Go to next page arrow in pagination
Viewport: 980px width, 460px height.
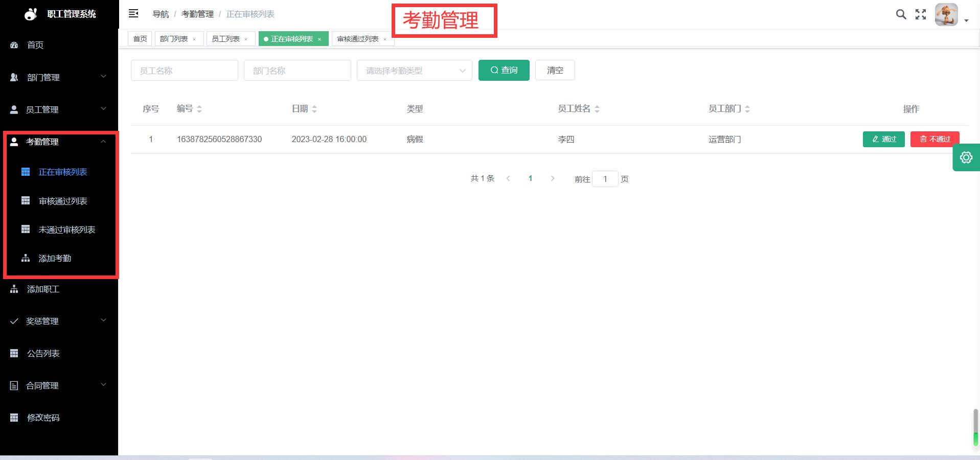tap(553, 178)
